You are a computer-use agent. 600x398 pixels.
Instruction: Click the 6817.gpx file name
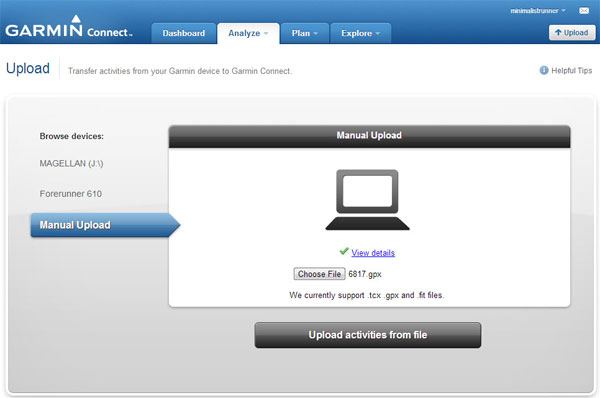(365, 274)
